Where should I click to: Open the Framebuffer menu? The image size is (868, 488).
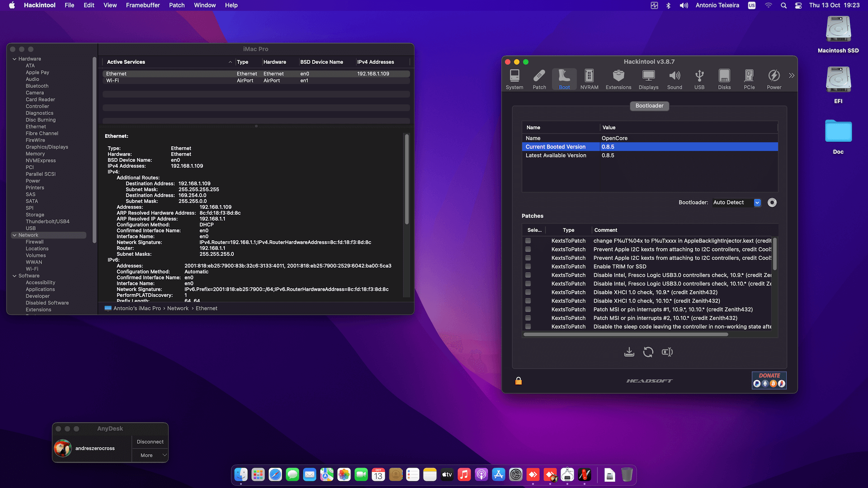point(143,5)
